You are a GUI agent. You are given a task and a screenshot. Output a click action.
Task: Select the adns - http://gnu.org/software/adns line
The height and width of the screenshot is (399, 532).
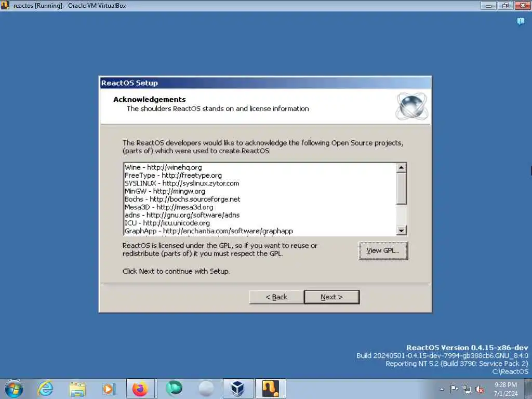coord(182,215)
